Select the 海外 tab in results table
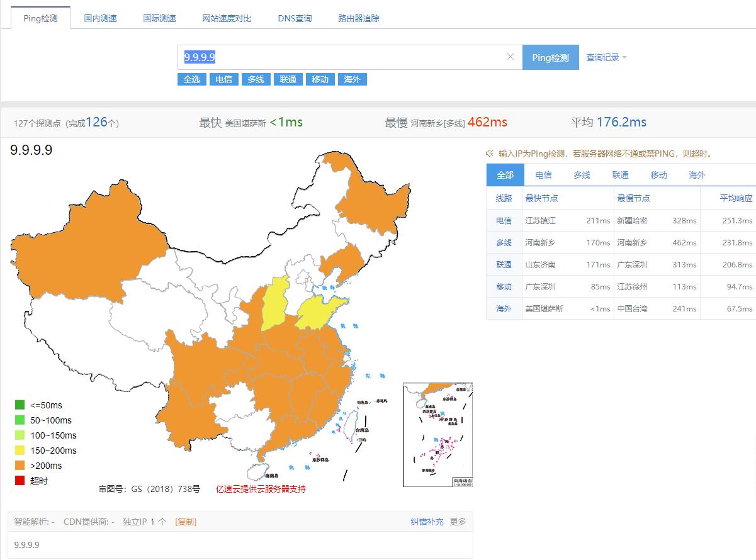Viewport: 756px width, 560px height. coord(697,175)
